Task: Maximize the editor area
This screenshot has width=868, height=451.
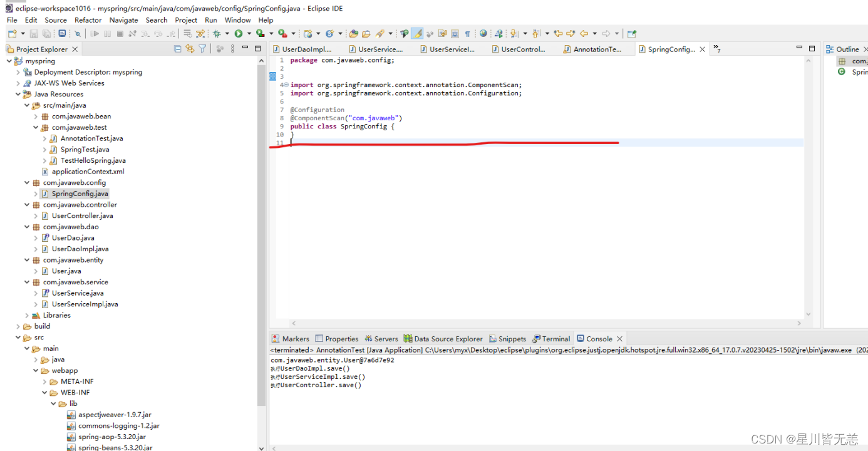Action: point(812,48)
